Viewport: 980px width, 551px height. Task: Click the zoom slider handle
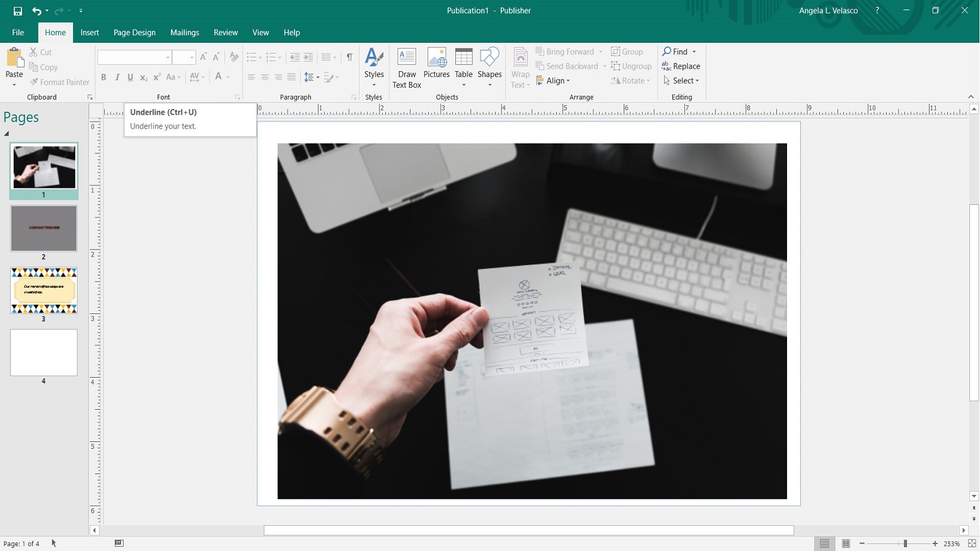click(x=905, y=543)
